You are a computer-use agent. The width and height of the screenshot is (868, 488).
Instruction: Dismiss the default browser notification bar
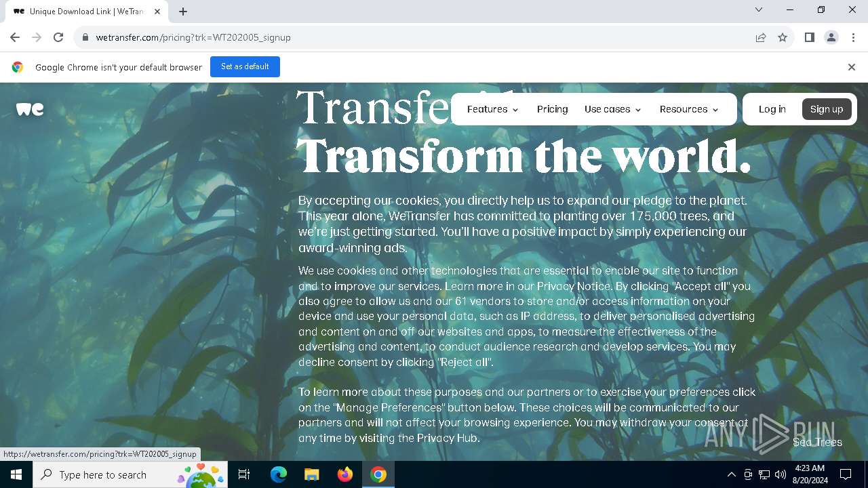852,67
